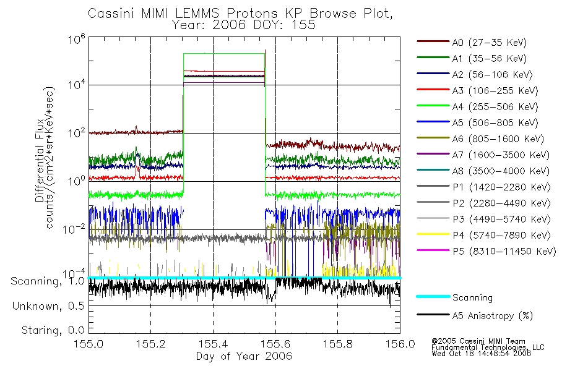588x371 pixels.
Task: Click the Scanning legend text
Action: pyautogui.click(x=472, y=298)
